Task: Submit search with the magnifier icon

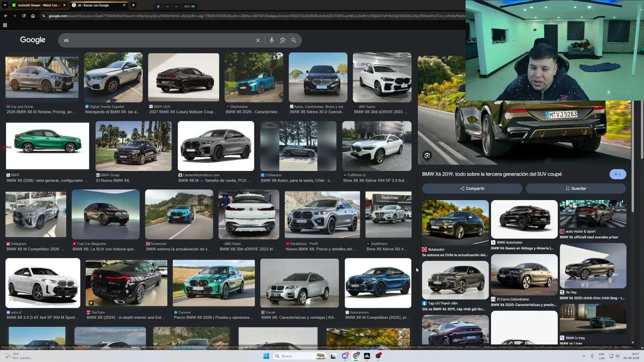Action: point(294,40)
